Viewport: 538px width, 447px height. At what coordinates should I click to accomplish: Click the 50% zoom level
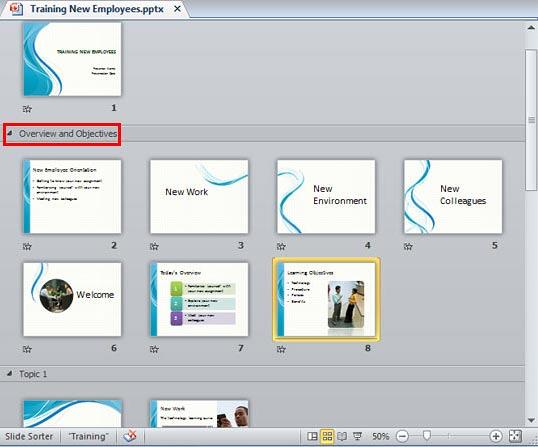click(381, 436)
